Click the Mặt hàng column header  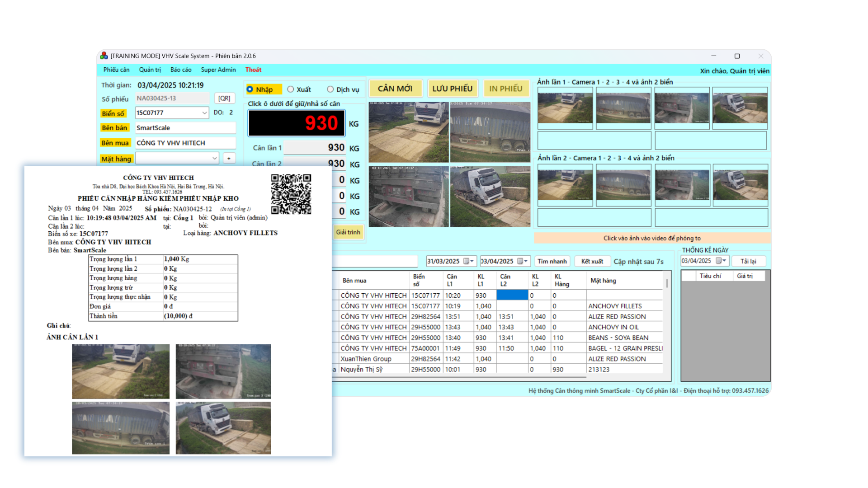coord(625,281)
